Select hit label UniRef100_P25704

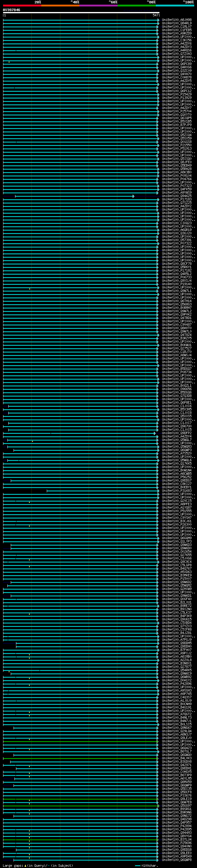click(x=177, y=111)
